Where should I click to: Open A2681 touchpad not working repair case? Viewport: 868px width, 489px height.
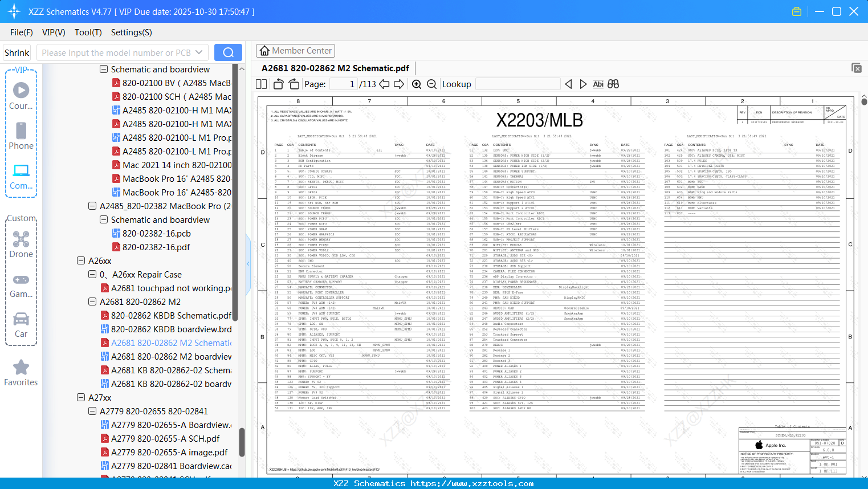coord(166,288)
